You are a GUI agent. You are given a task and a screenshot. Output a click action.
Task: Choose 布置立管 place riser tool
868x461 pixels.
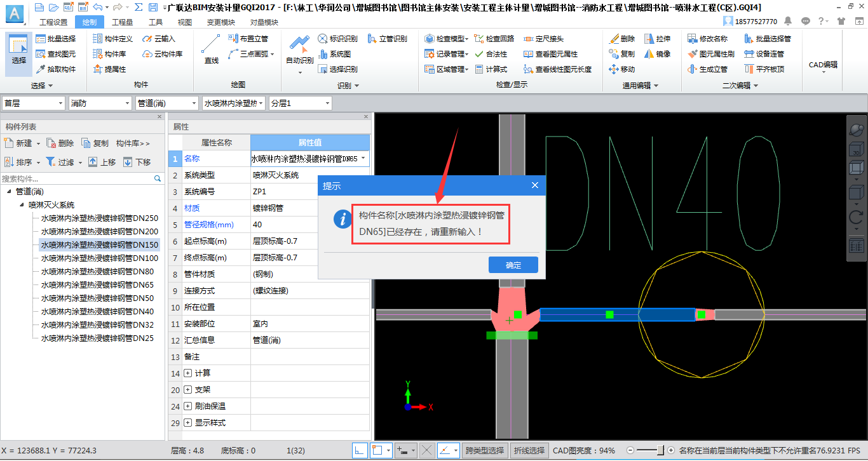tap(248, 39)
